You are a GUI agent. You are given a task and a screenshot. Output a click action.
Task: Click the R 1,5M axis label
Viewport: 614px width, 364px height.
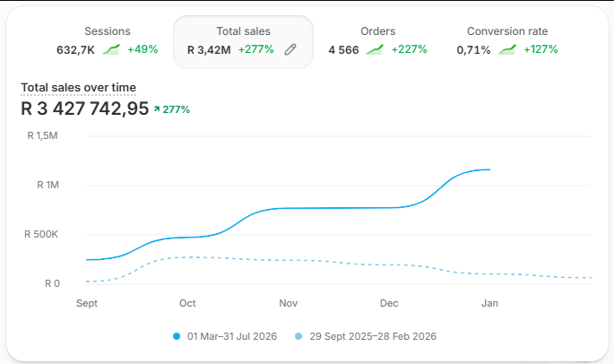42,135
